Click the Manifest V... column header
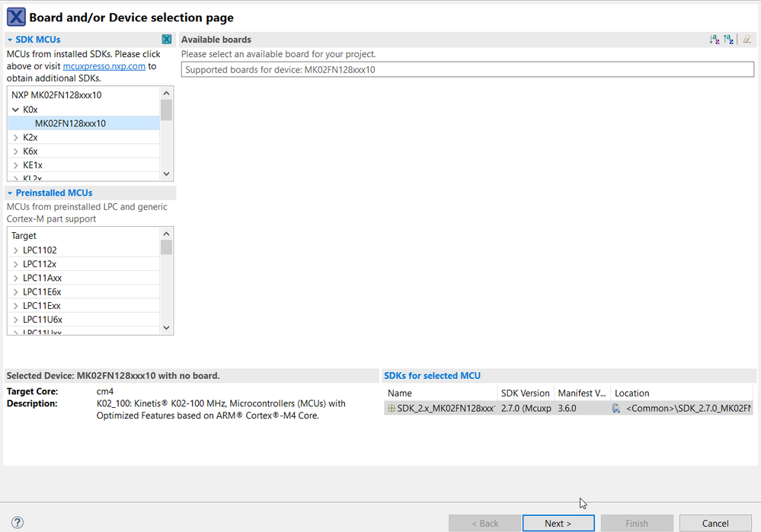 point(583,393)
